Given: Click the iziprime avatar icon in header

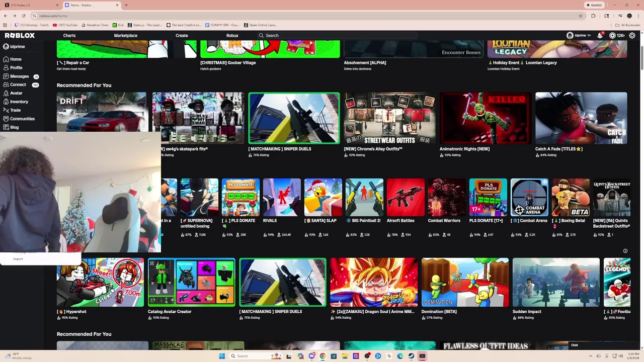Looking at the screenshot, I should pos(570,35).
